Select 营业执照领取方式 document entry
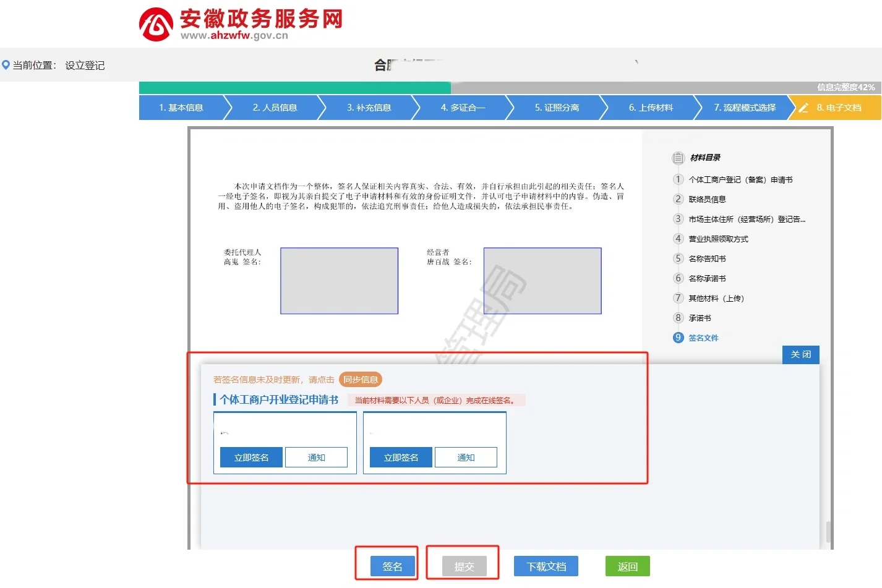Screen dimensions: 882x588 [717, 239]
